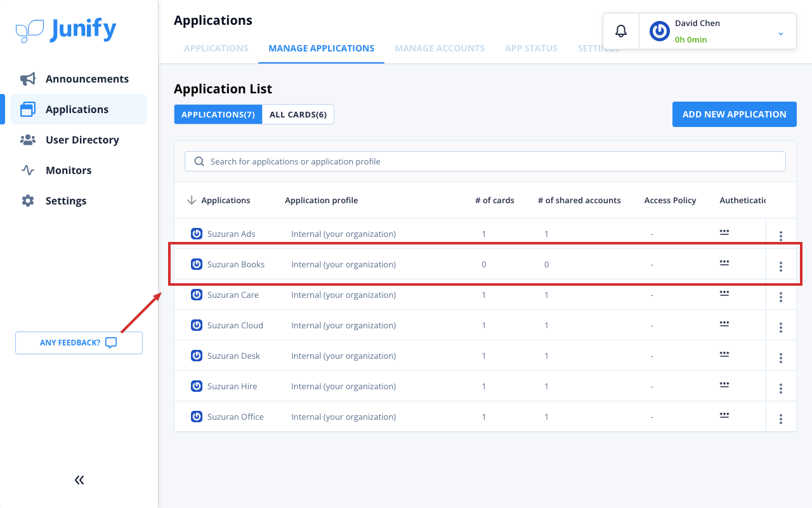Viewport: 812px width, 508px height.
Task: Open kebab menu for Suzuran Ads
Action: [781, 236]
